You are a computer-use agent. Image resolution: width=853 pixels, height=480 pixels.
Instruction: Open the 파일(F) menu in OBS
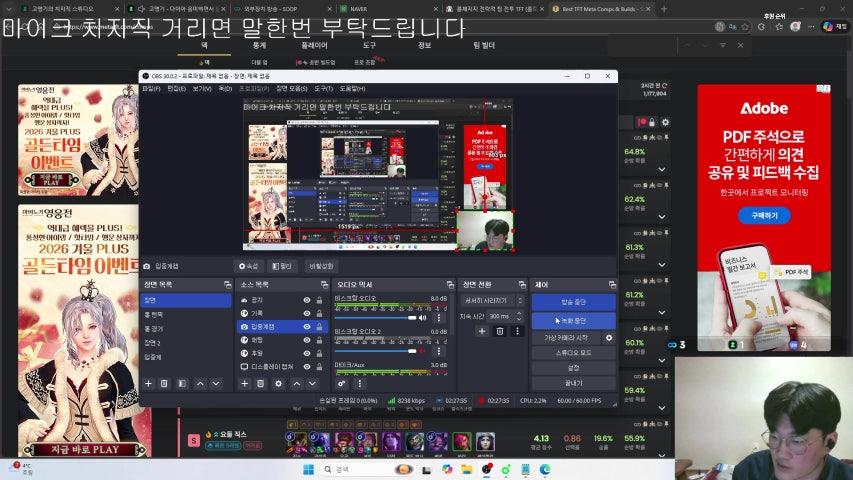[150, 89]
